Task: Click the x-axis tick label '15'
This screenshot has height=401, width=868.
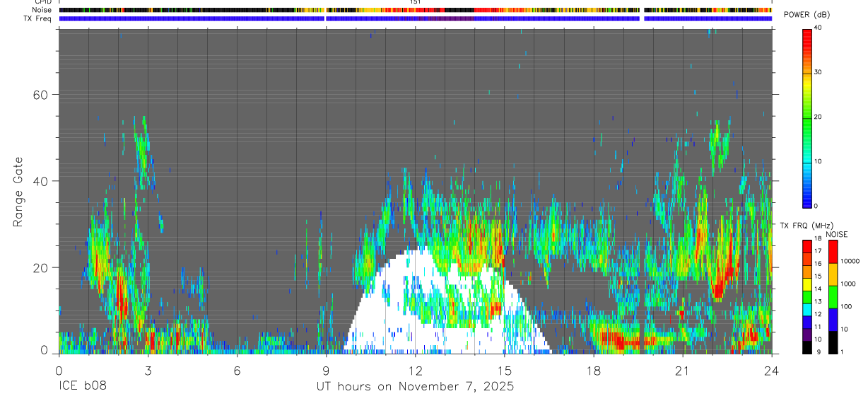Action: click(504, 371)
